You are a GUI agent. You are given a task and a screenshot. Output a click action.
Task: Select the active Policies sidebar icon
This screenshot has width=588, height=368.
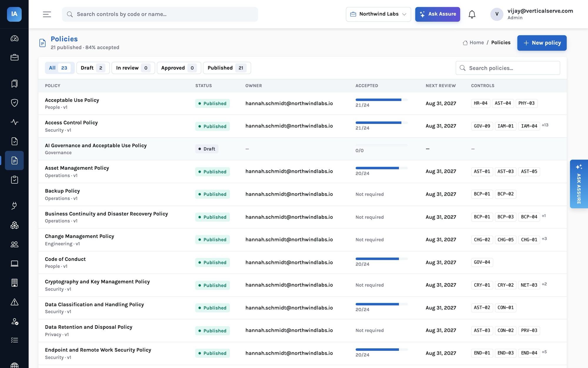[14, 160]
